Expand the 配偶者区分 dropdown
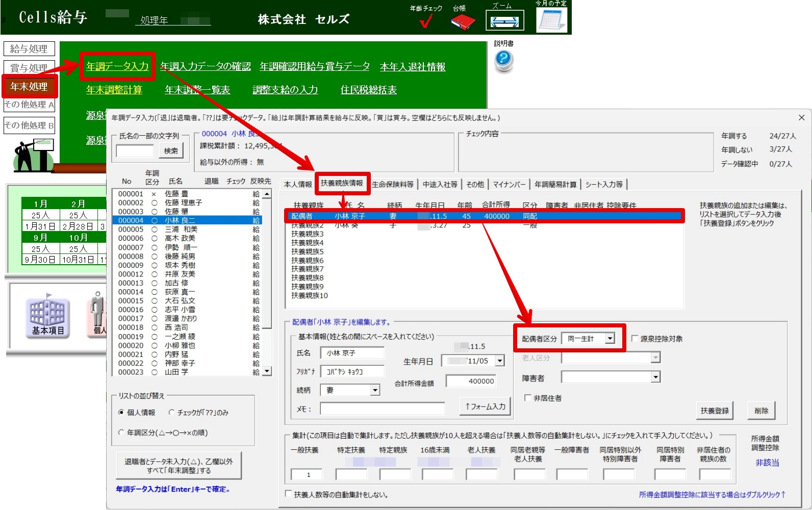Viewport: 812px width, 510px height. (x=610, y=339)
